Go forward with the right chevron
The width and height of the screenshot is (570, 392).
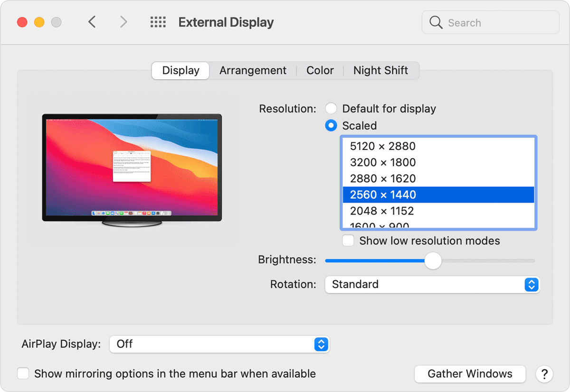coord(123,22)
